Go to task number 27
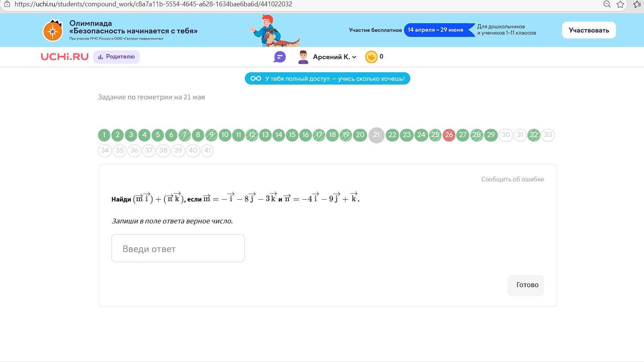The image size is (644, 362). (x=463, y=135)
